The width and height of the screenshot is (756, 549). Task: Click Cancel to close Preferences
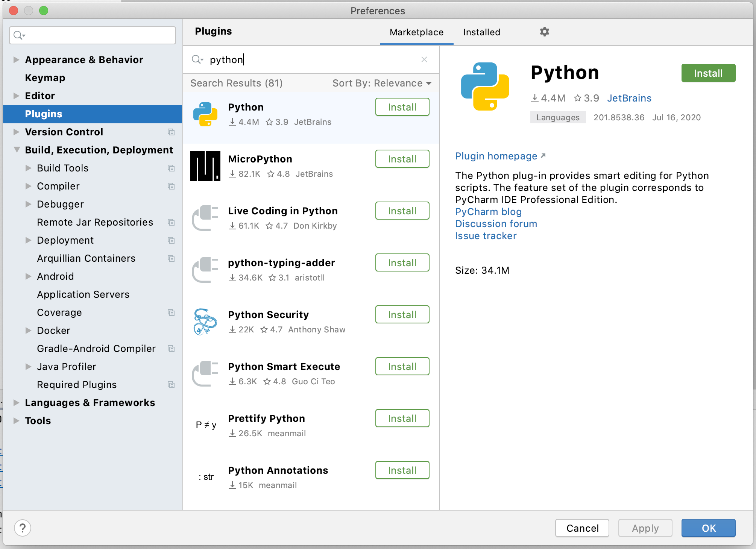pyautogui.click(x=582, y=528)
